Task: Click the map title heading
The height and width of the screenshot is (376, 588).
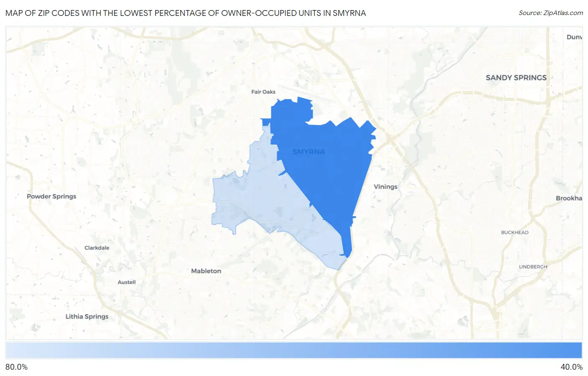Action: [186, 13]
